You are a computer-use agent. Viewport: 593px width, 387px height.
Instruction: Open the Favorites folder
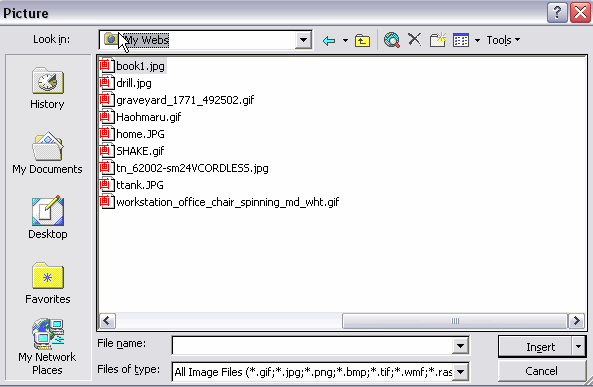(48, 283)
